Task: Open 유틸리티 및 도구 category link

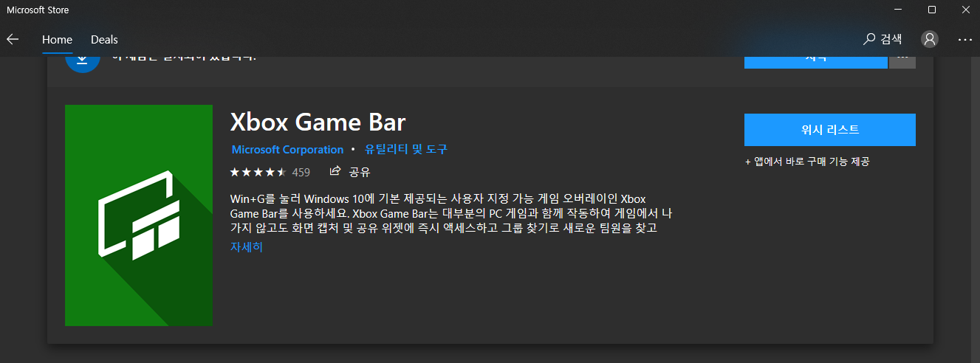Action: 406,150
